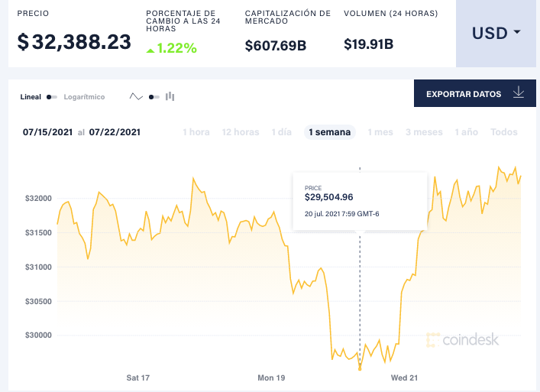This screenshot has height=392, width=540.
Task: Click the download arrow icon in export button
Action: coord(519,93)
